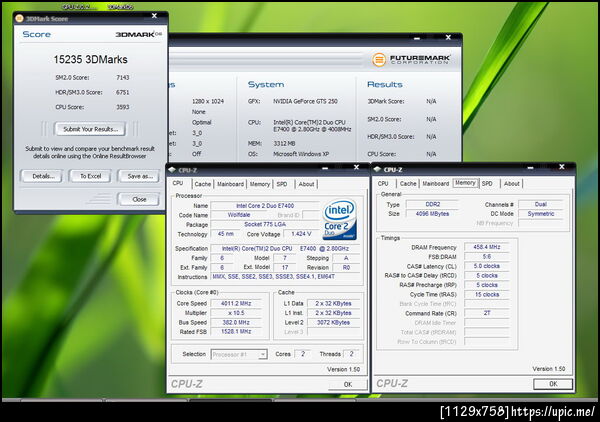Open Mainboard tab in right CPU-Z
Viewport: 600px width, 422px height.
pos(436,184)
